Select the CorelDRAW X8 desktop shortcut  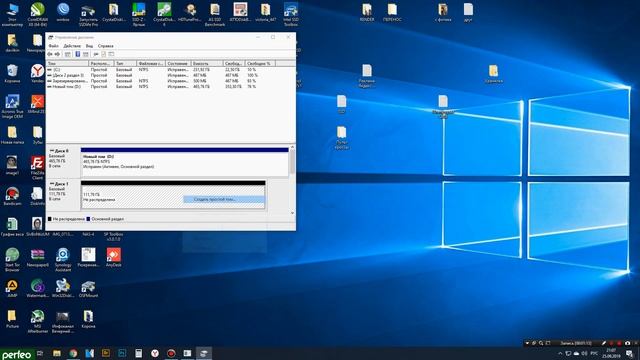tap(38, 14)
